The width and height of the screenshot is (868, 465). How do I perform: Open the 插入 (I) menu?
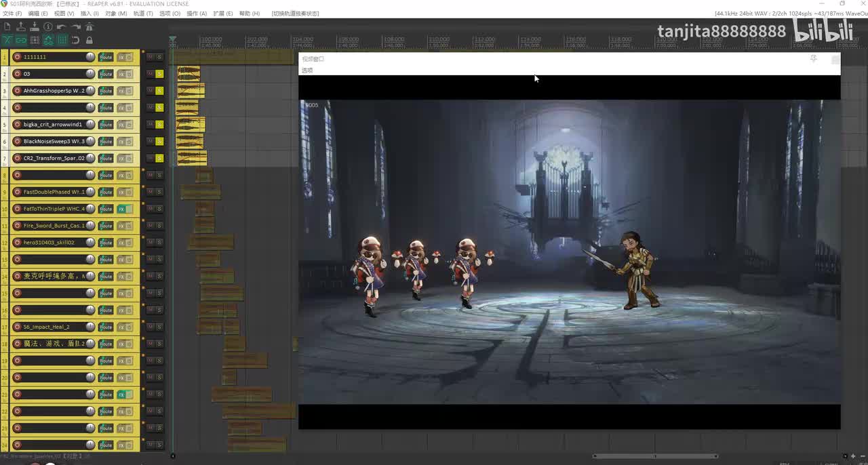pos(90,14)
